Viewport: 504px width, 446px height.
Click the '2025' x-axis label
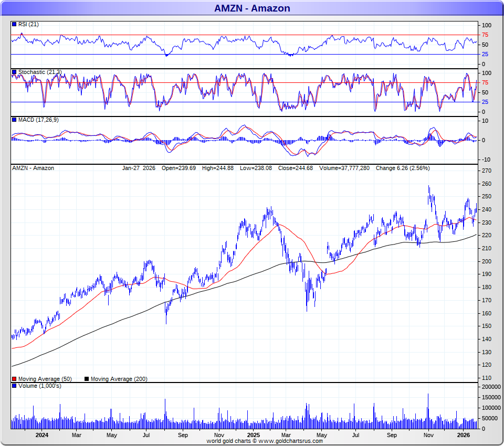coord(253,435)
